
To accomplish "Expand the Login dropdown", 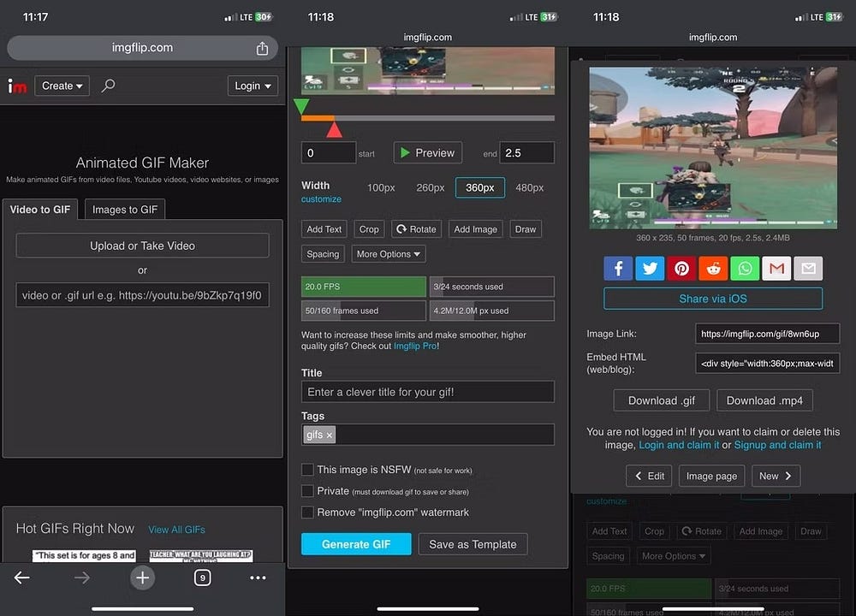I will (253, 86).
